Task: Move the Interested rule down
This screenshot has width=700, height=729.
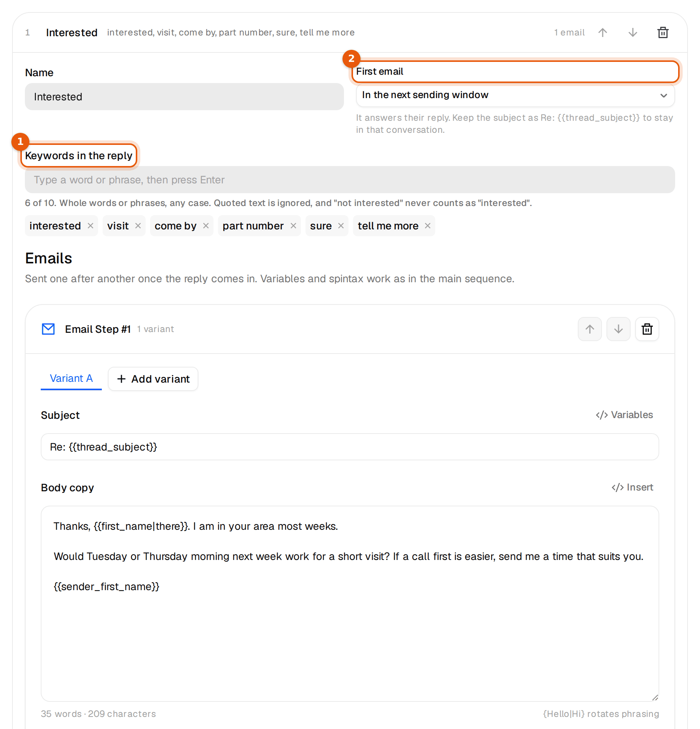Action: (632, 33)
